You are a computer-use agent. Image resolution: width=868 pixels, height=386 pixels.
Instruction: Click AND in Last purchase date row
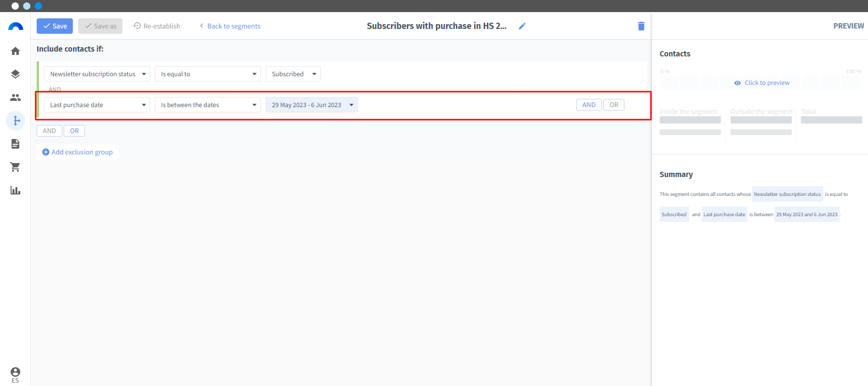(x=589, y=105)
